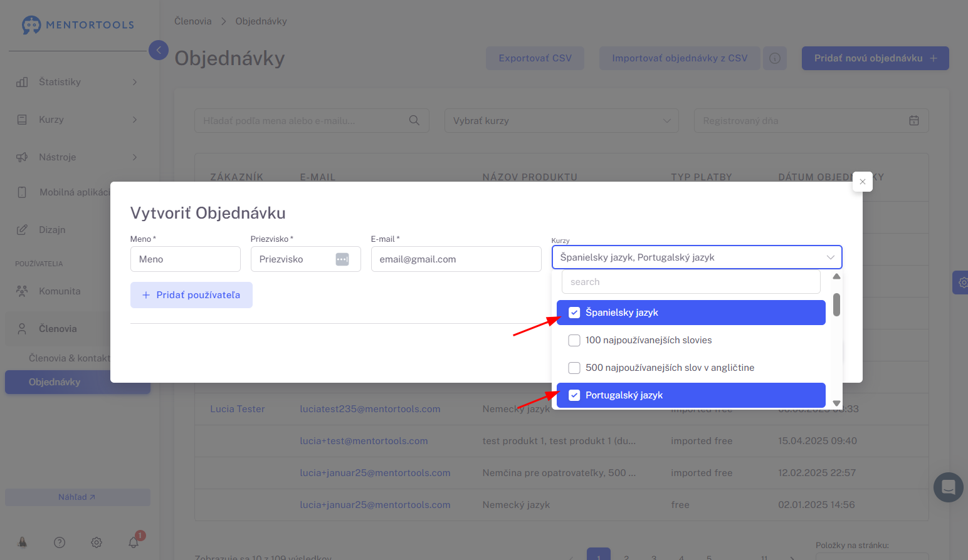Screen dimensions: 968x560
Task: Open the chat support bubble
Action: coord(948,487)
